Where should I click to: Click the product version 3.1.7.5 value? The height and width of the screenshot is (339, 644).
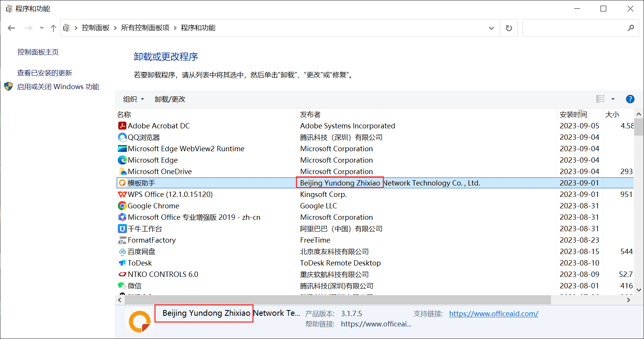tap(351, 313)
